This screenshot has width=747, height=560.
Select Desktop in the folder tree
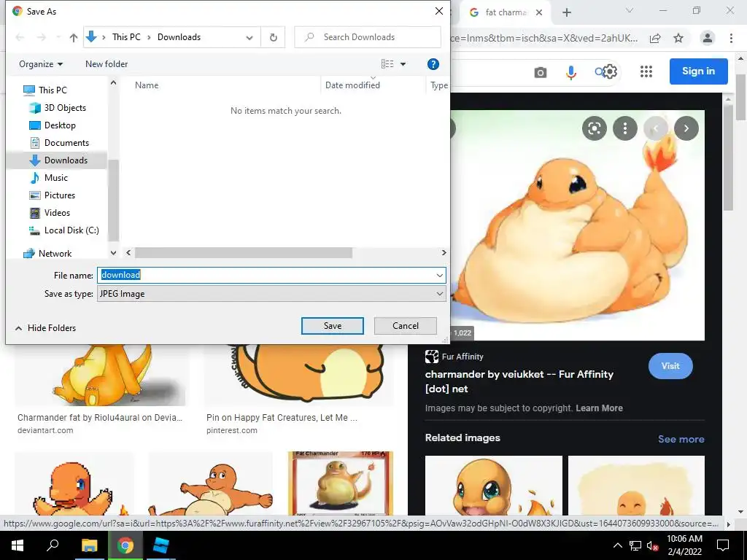coord(53,125)
